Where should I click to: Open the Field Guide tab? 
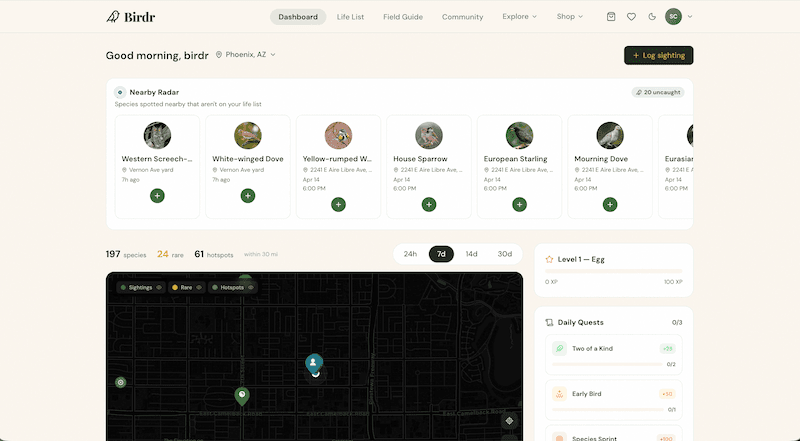coord(403,17)
